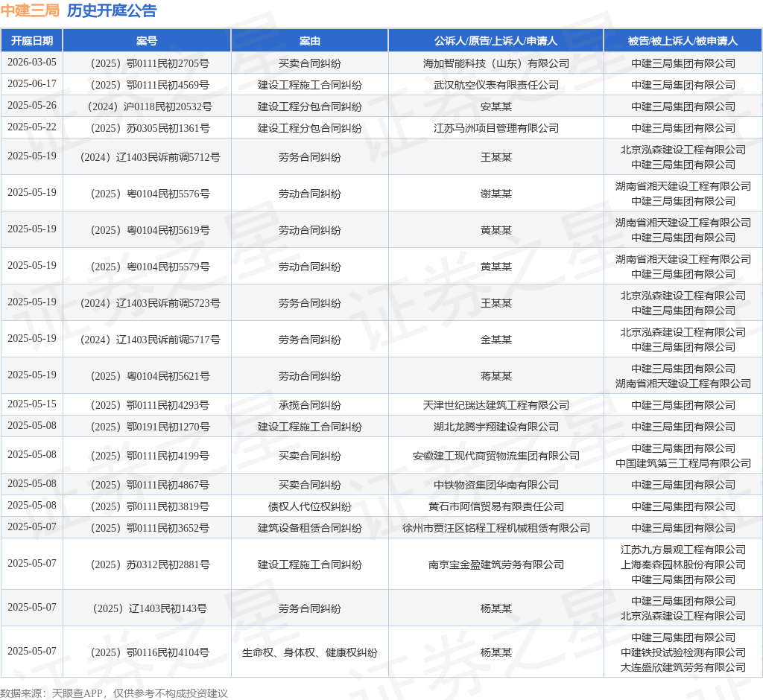Image resolution: width=763 pixels, height=700 pixels.
Task: Click date 2026-03-05
Action: (31, 63)
